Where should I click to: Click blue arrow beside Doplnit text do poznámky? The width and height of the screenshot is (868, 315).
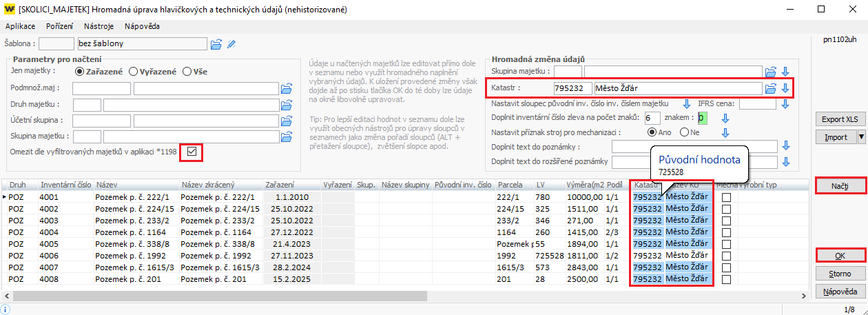(x=786, y=146)
